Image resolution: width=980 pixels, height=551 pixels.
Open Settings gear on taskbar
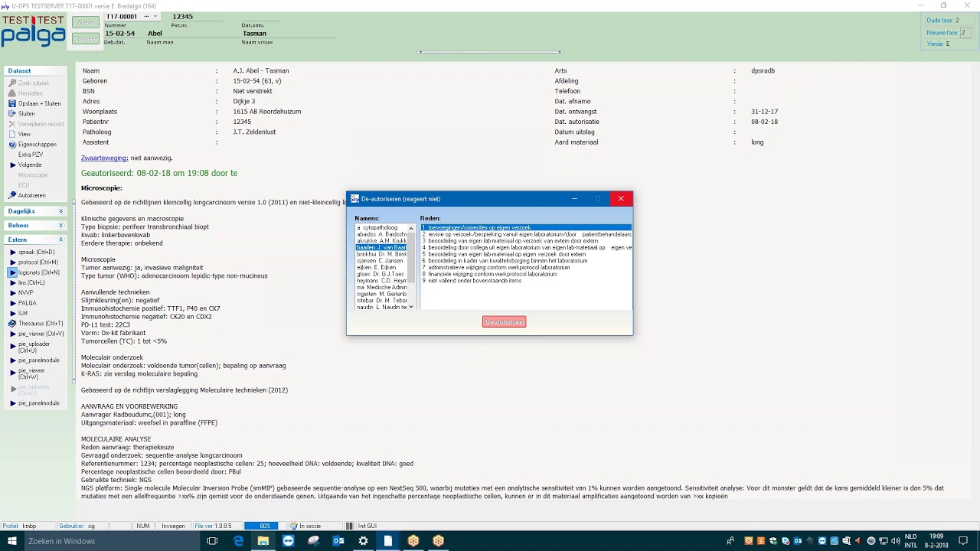coord(363,541)
